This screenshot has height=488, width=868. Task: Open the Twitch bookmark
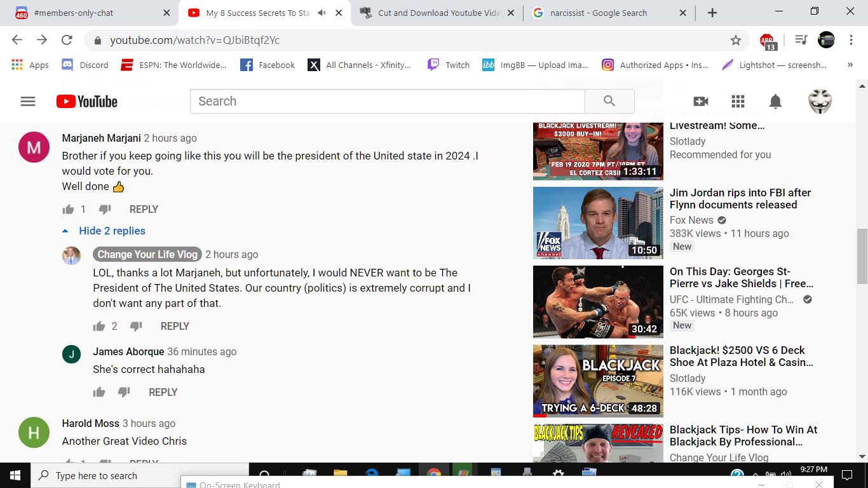coord(449,65)
